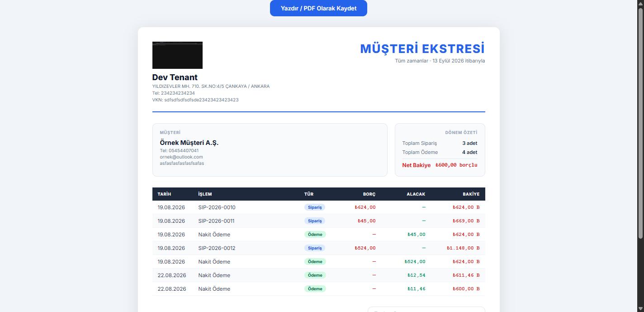Image resolution: width=644 pixels, height=312 pixels.
Task: Click the ₺524,00 debit amount for SIP-2026-0012
Action: point(365,248)
